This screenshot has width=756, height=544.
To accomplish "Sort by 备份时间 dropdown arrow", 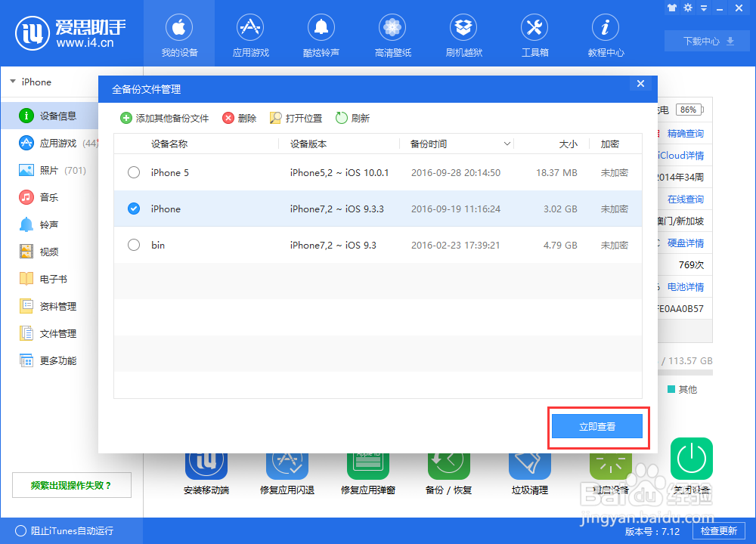I will tap(507, 144).
